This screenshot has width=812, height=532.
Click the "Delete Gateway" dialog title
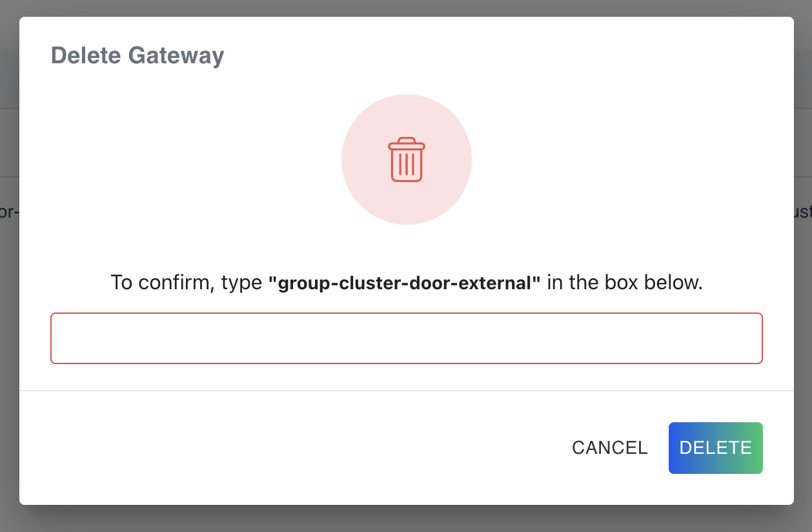click(x=137, y=56)
